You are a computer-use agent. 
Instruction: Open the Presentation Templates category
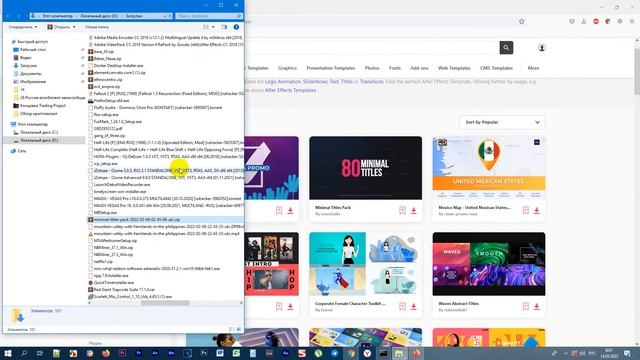[331, 68]
